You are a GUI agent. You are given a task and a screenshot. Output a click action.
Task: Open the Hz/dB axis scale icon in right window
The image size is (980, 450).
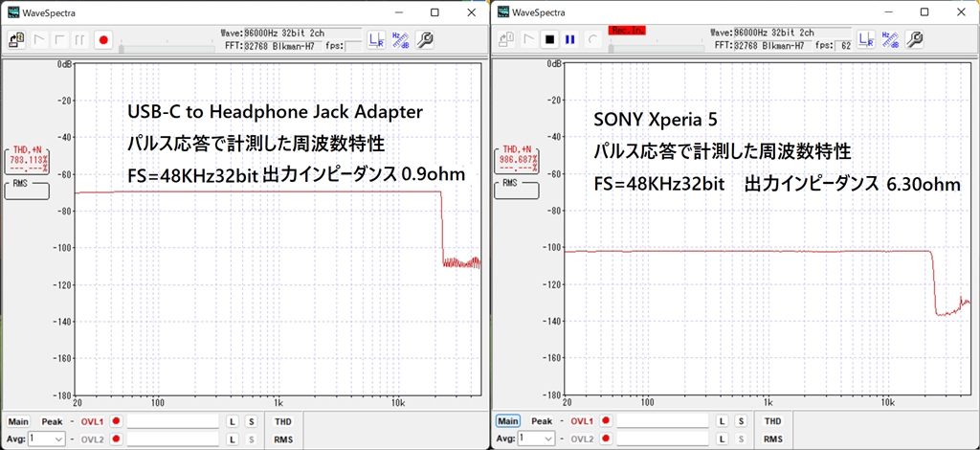pos(890,40)
